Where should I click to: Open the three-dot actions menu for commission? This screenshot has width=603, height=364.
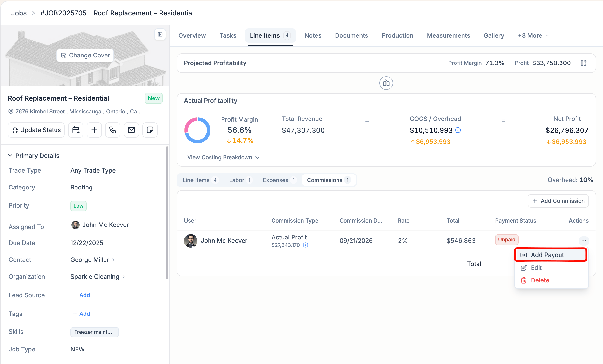584,241
